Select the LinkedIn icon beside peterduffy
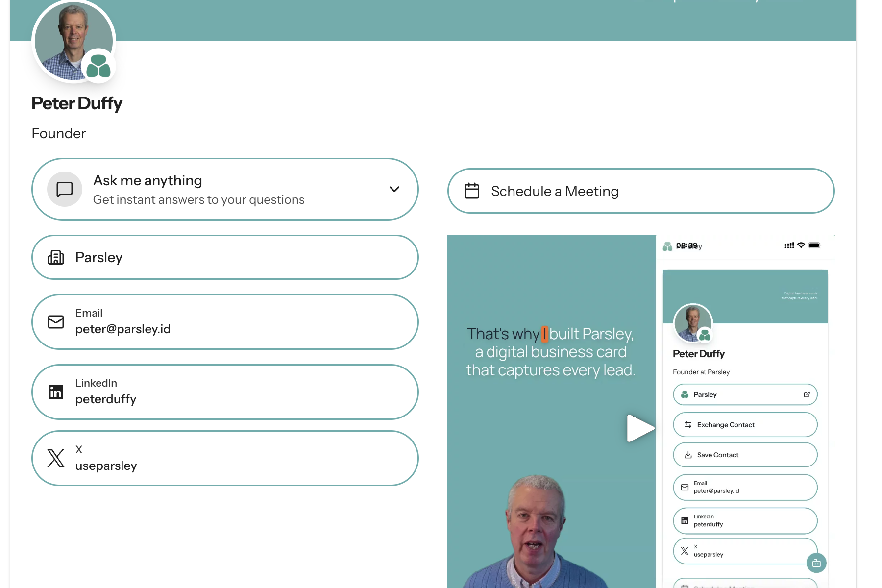882x588 pixels. pyautogui.click(x=56, y=392)
